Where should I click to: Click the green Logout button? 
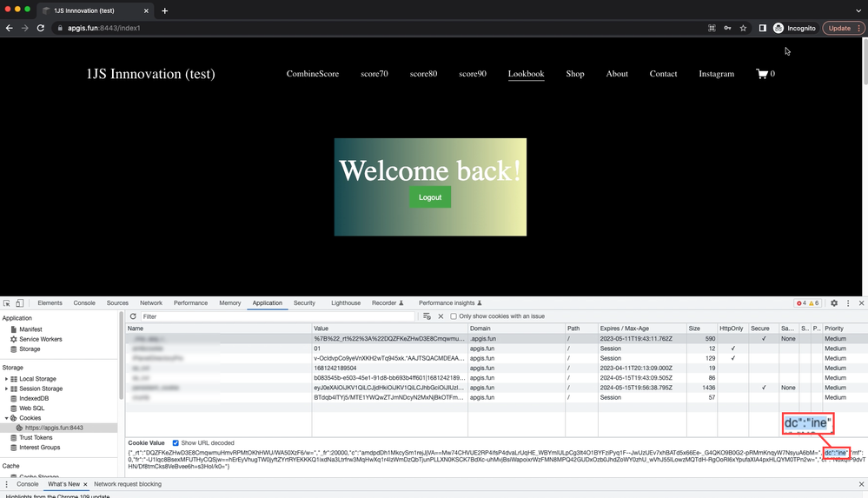tap(430, 197)
